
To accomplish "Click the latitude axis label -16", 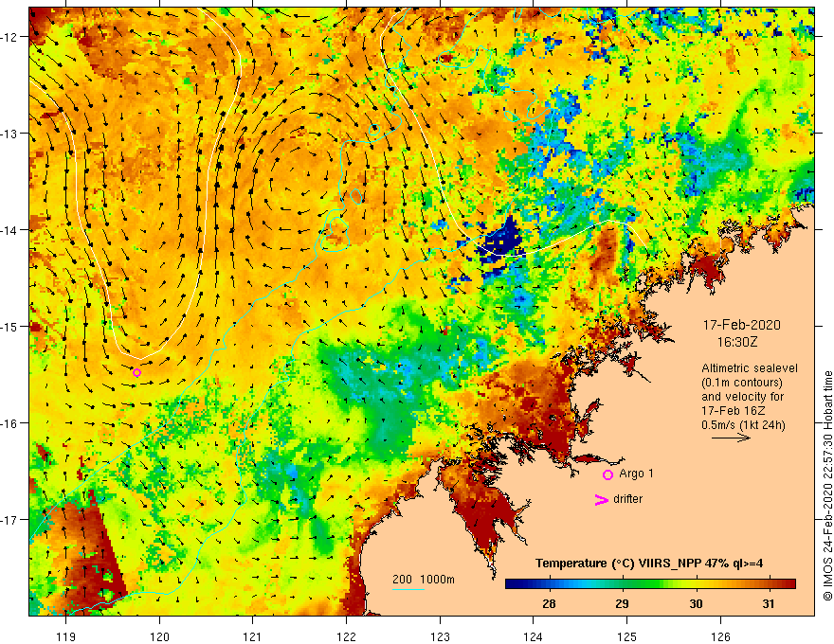I will pos(9,423).
